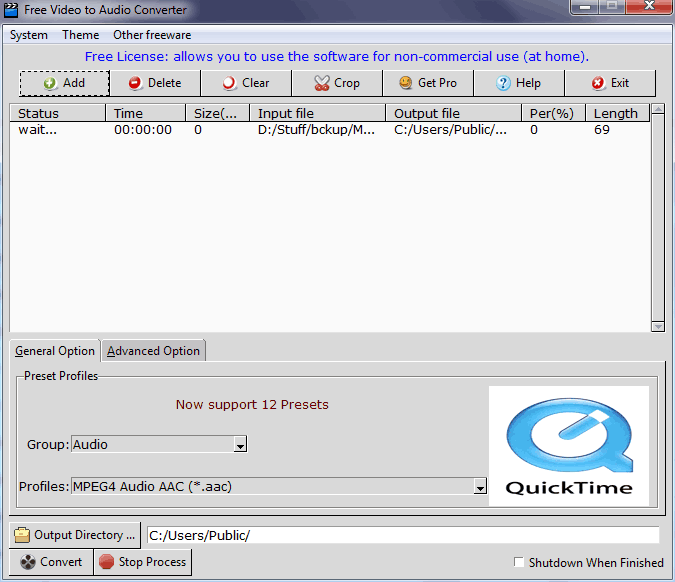The height and width of the screenshot is (582, 675).
Task: Click the red Exit icon
Action: tap(598, 83)
